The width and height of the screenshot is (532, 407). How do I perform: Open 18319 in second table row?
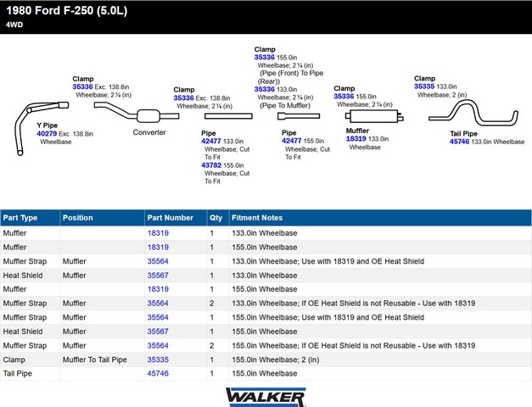coord(158,248)
